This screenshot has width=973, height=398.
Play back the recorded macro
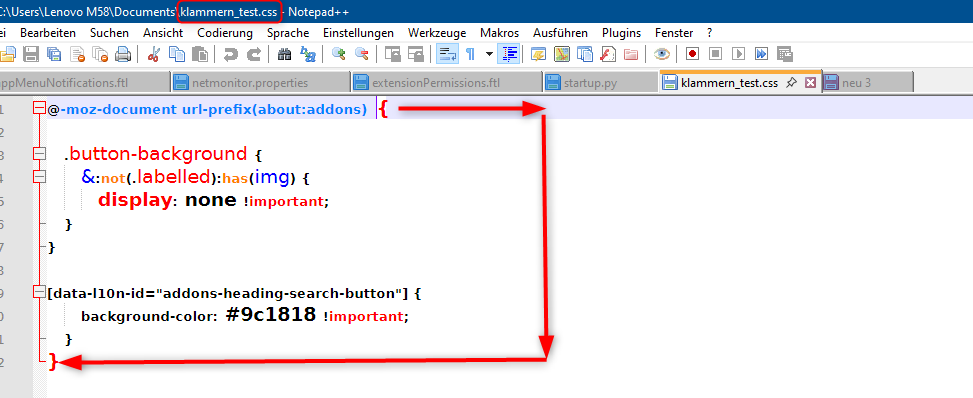(x=738, y=55)
